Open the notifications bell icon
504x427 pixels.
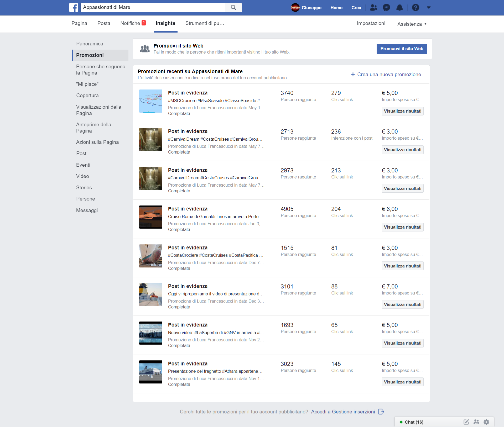pos(399,8)
